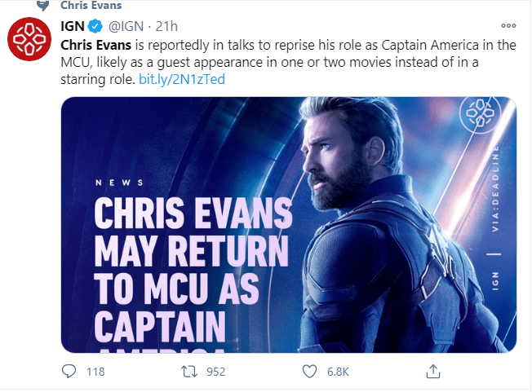Click the 952 retweets count
This screenshot has height=392, width=532.
216,372
